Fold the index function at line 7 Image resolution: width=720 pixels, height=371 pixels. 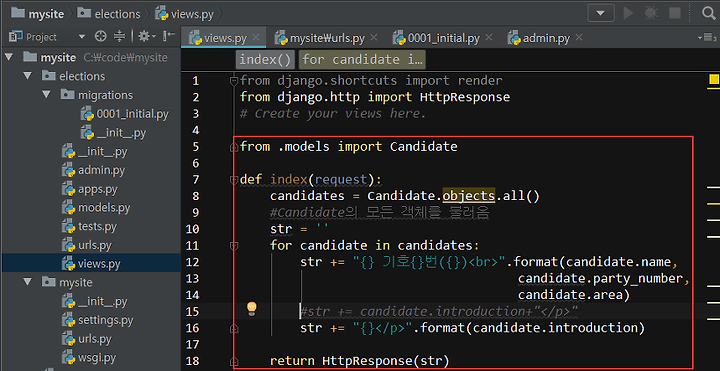(234, 180)
